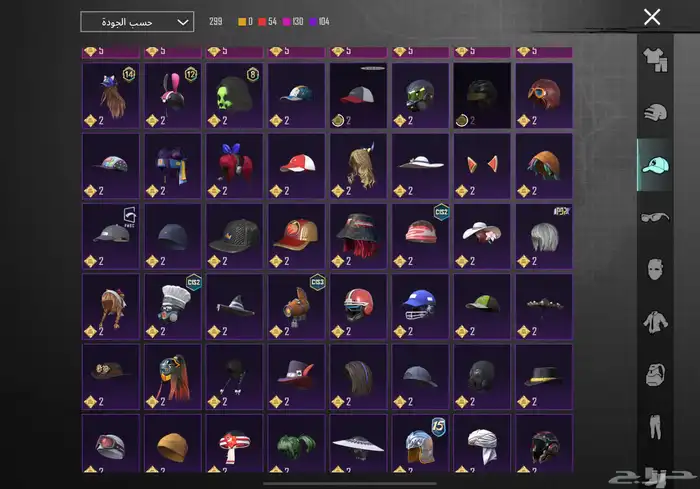
Task: Choose the chef hat with gas mask
Action: point(174,305)
